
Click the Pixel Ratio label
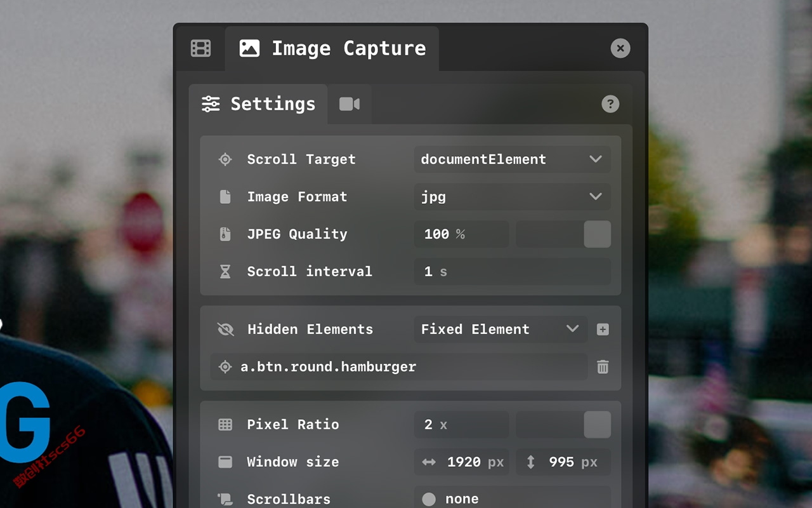coord(293,425)
